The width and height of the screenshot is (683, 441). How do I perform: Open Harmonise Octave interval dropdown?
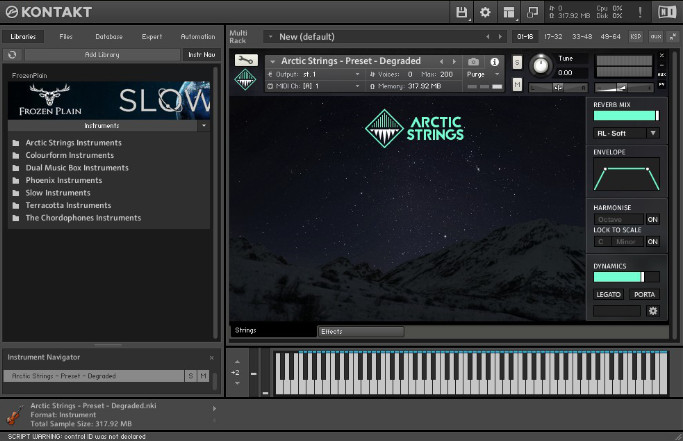tap(619, 219)
